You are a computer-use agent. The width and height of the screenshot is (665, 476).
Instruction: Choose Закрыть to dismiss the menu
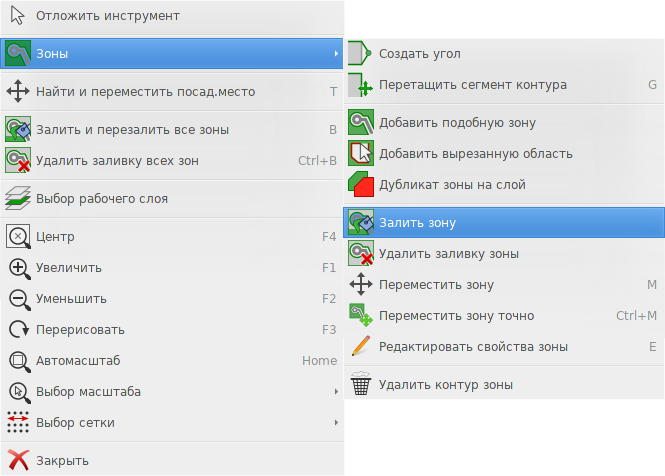point(172,460)
